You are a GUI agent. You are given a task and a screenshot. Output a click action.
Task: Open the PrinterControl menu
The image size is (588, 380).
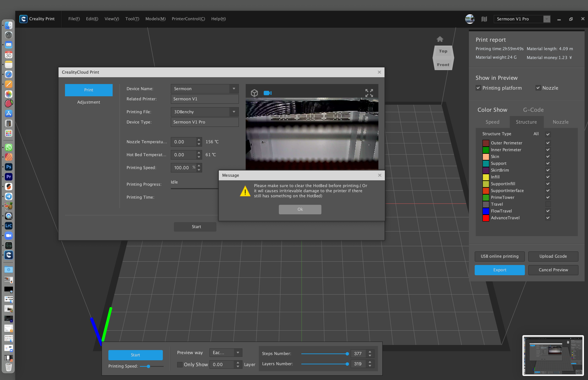188,19
